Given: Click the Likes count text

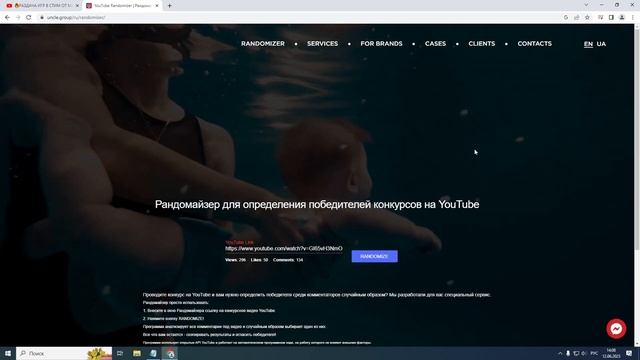Looking at the screenshot, I should (x=259, y=260).
